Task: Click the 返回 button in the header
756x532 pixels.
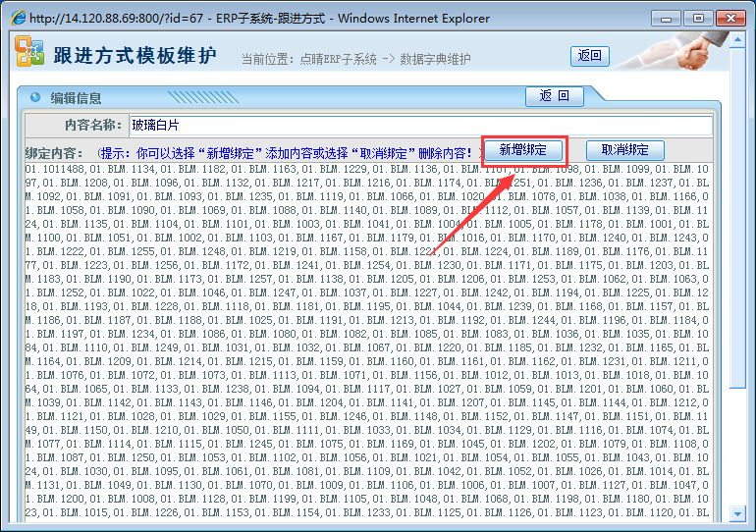Action: [x=590, y=56]
